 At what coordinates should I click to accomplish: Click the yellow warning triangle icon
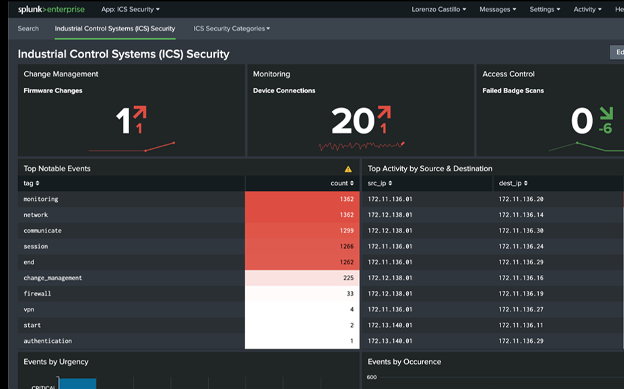click(348, 169)
